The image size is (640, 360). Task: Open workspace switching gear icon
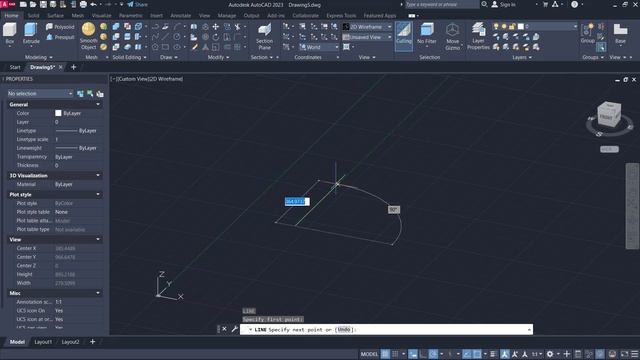click(x=550, y=354)
